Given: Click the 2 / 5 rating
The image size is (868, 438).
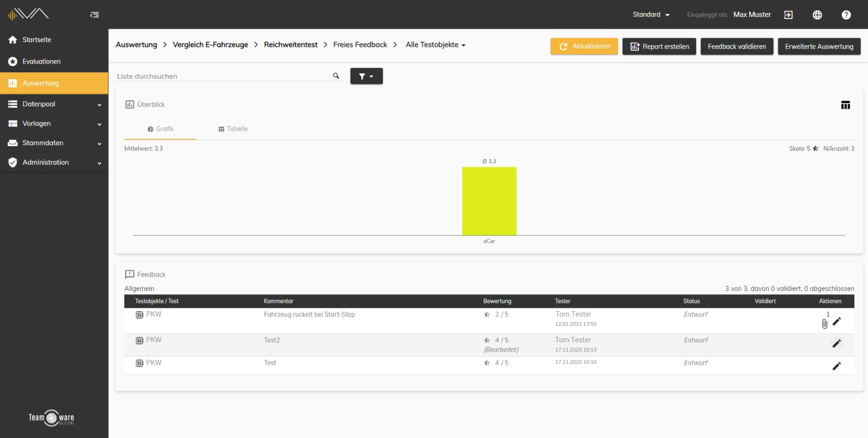Looking at the screenshot, I should pyautogui.click(x=496, y=315).
